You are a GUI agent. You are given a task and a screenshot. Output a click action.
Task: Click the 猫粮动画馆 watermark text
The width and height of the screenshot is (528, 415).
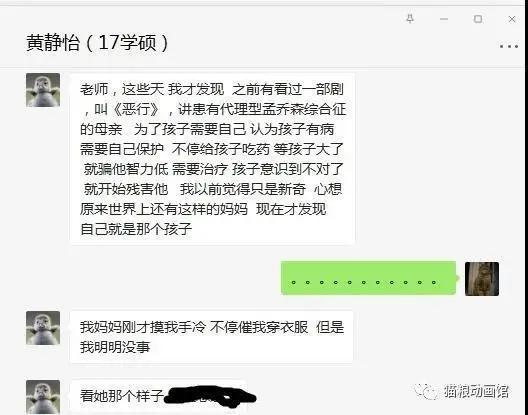coord(476,391)
